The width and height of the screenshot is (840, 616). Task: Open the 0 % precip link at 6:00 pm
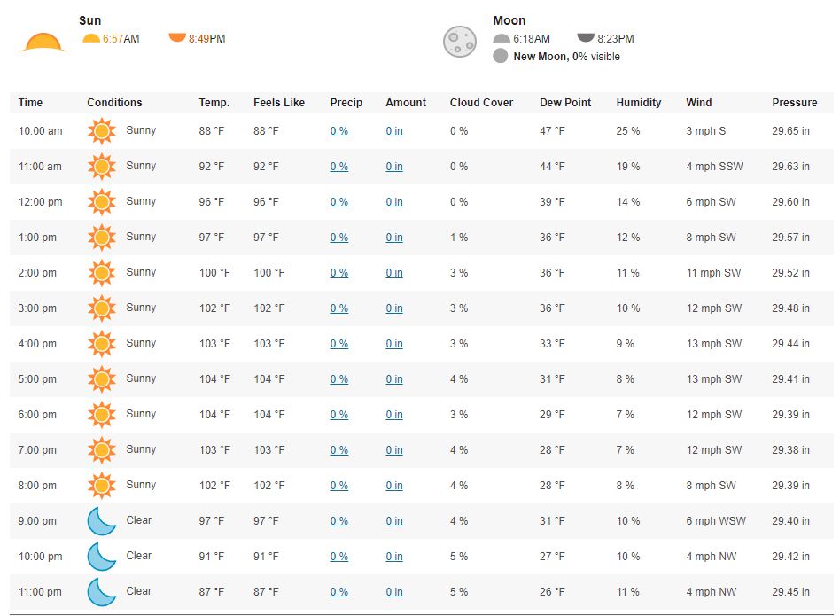(339, 415)
